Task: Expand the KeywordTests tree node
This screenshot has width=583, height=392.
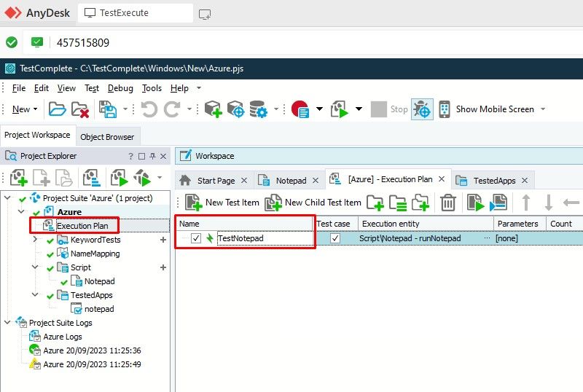Action: coord(35,240)
